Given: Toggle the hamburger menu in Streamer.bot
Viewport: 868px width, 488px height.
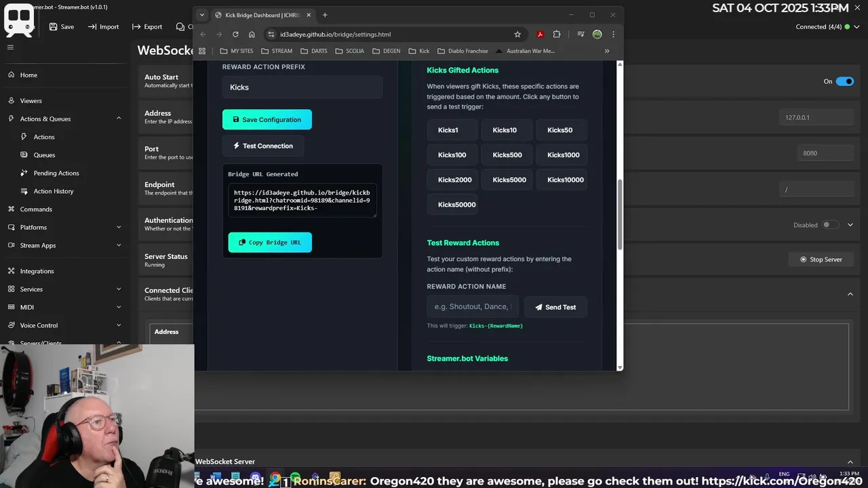Looking at the screenshot, I should pyautogui.click(x=10, y=47).
